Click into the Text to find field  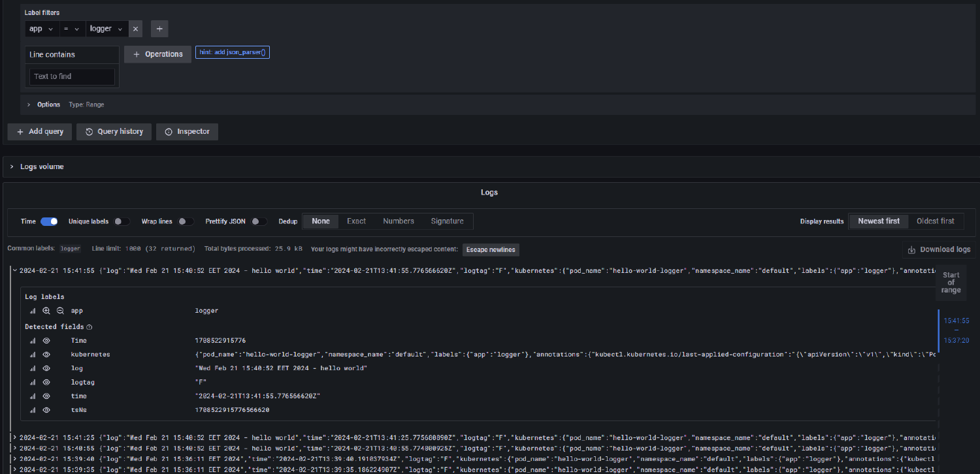tap(72, 76)
